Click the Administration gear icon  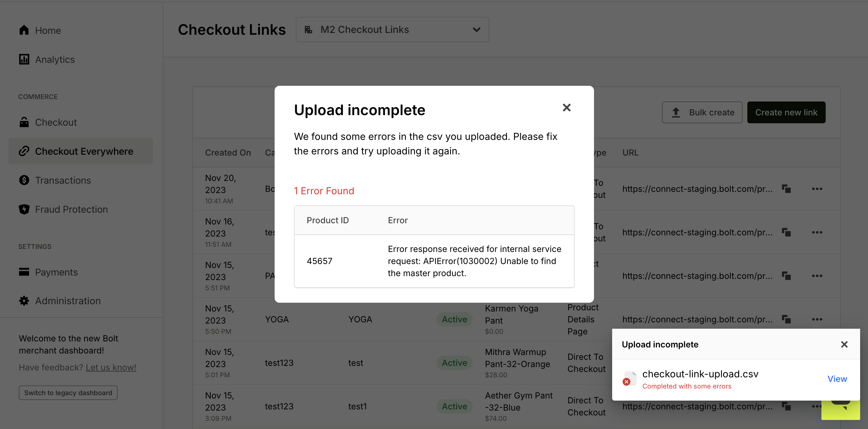tap(24, 301)
